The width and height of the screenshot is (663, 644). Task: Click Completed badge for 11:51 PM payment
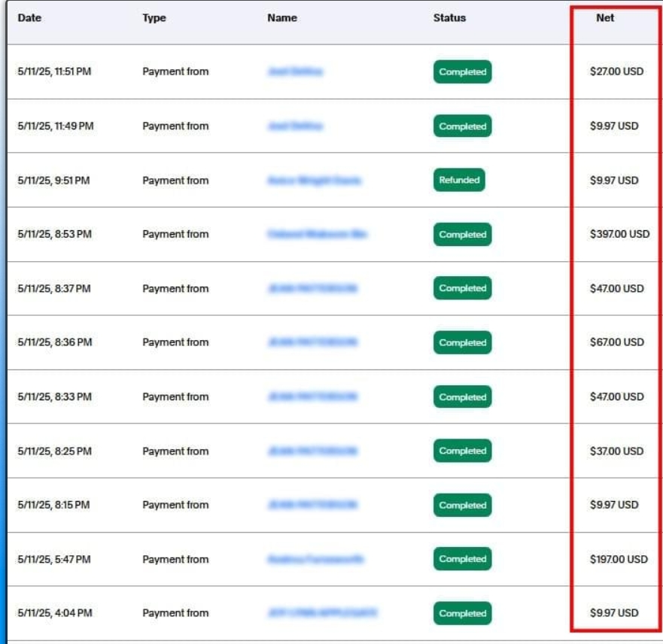pyautogui.click(x=462, y=72)
